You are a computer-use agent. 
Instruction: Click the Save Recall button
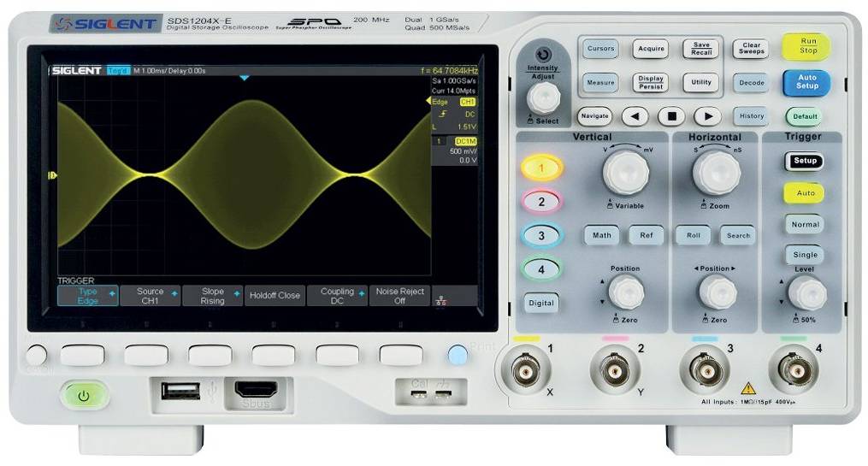701,49
